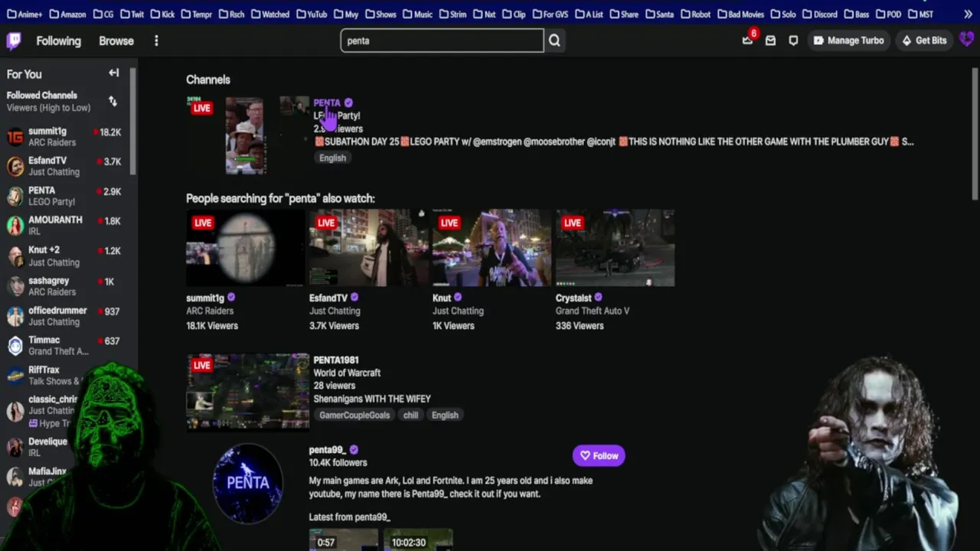Viewport: 980px width, 551px height.
Task: Click the English tag under PENTA stream
Action: pos(332,158)
